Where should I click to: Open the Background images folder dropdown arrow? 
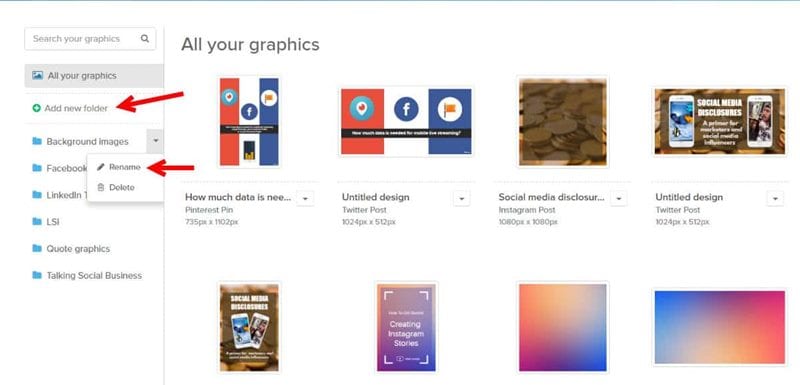coord(156,141)
